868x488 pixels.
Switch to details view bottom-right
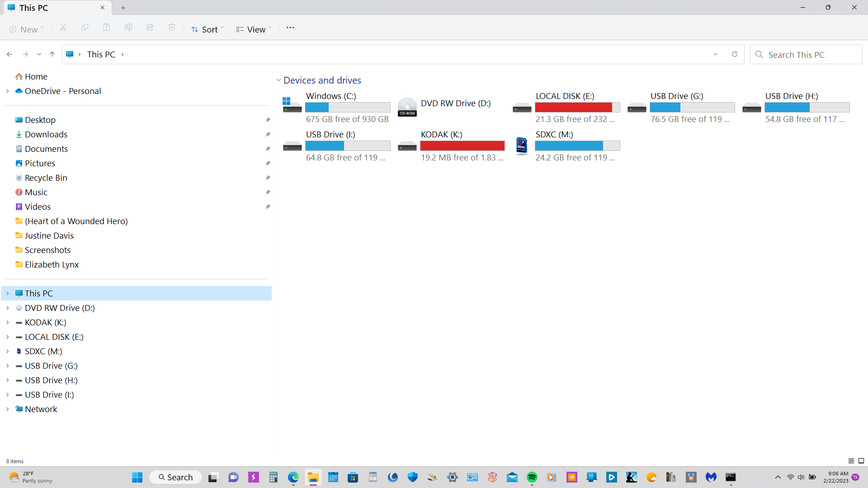851,461
